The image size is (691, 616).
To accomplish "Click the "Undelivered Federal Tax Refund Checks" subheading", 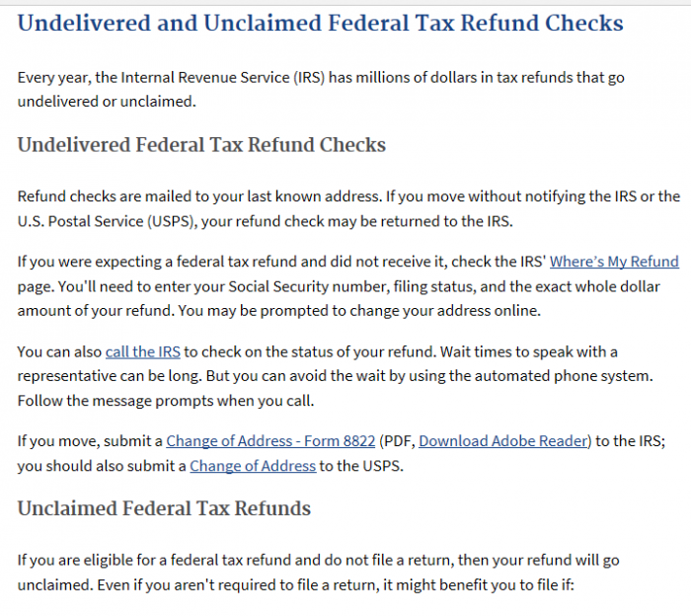I will 201,145.
